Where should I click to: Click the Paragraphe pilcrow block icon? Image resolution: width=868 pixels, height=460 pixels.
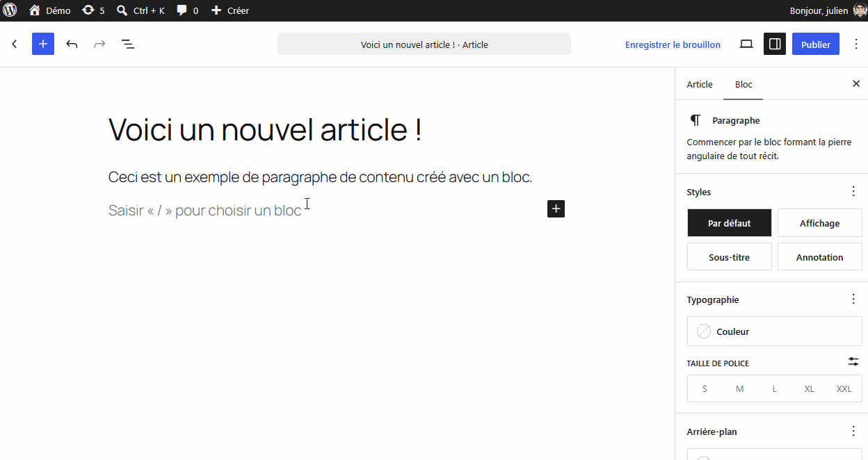coord(696,120)
